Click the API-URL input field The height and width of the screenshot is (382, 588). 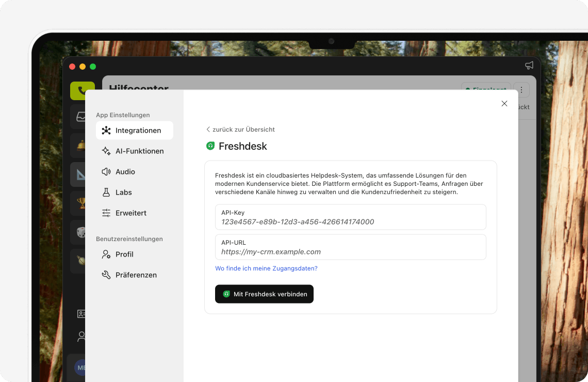[x=350, y=252]
